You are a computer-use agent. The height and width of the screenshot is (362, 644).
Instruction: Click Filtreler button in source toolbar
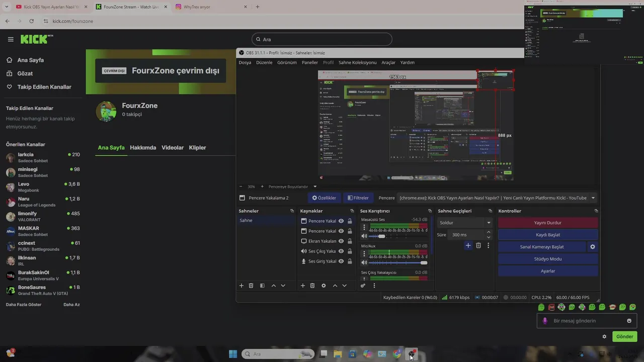(x=358, y=198)
